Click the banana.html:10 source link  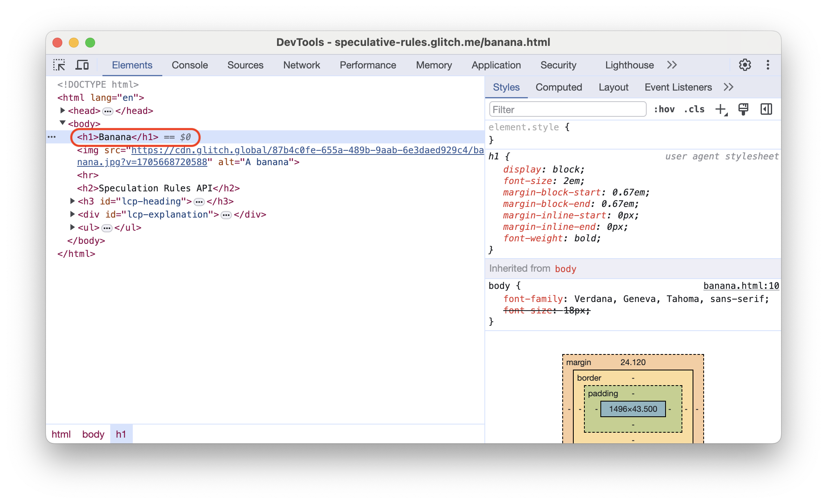point(741,285)
